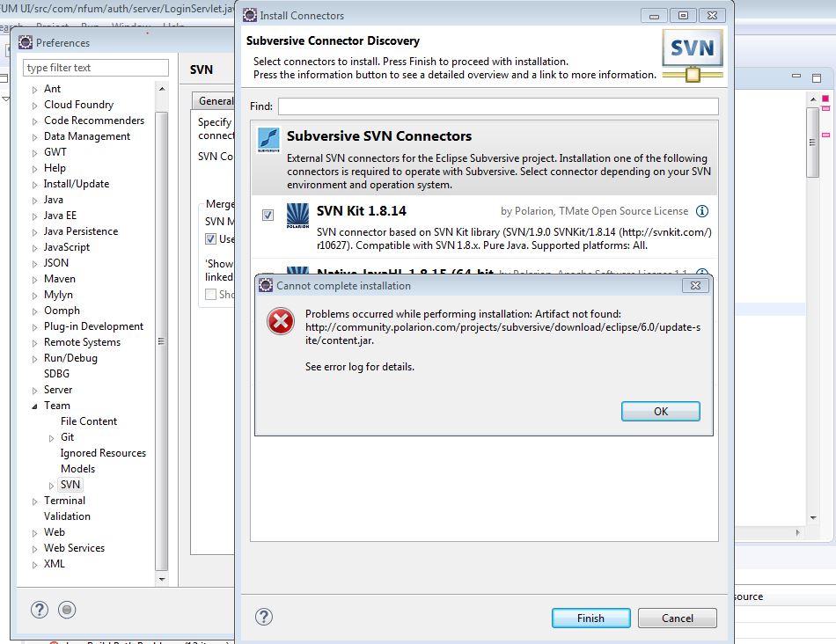The width and height of the screenshot is (836, 644).
Task: Select JSON preferences
Action: [56, 263]
